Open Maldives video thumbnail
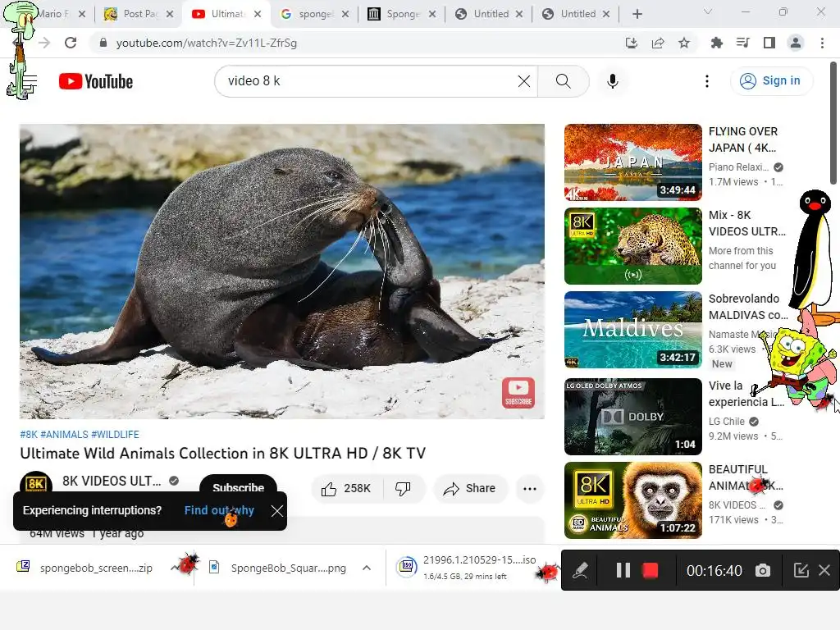This screenshot has width=840, height=630. click(633, 330)
